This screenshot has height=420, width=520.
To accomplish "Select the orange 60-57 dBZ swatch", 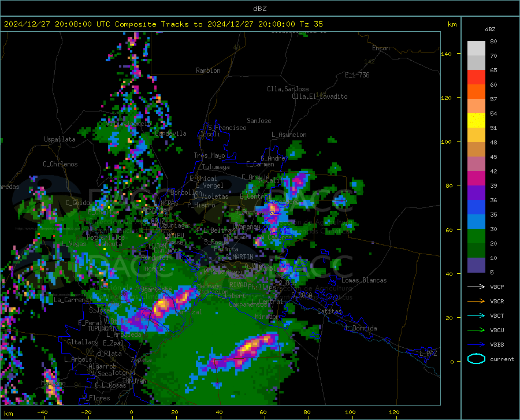I will 476,92.
